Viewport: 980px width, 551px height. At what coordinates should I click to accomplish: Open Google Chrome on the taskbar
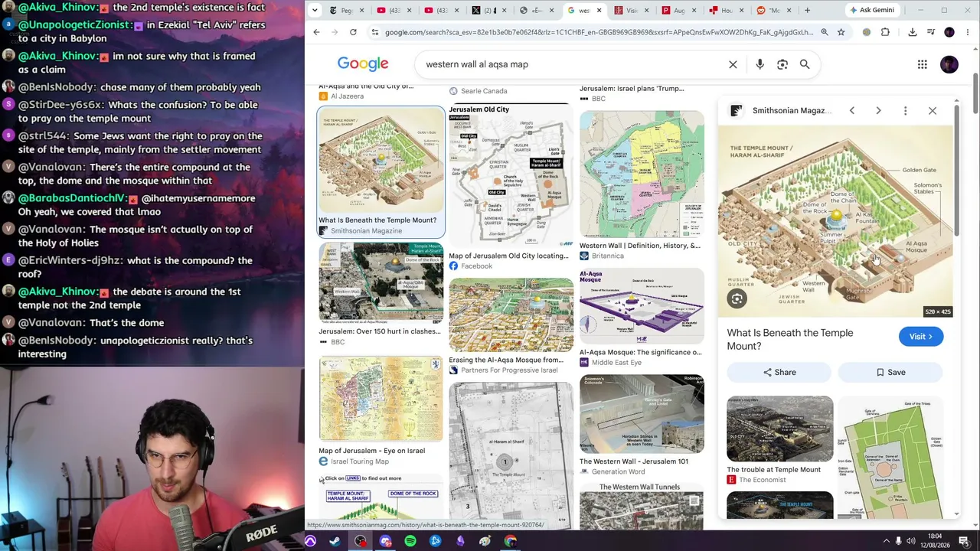coord(510,541)
